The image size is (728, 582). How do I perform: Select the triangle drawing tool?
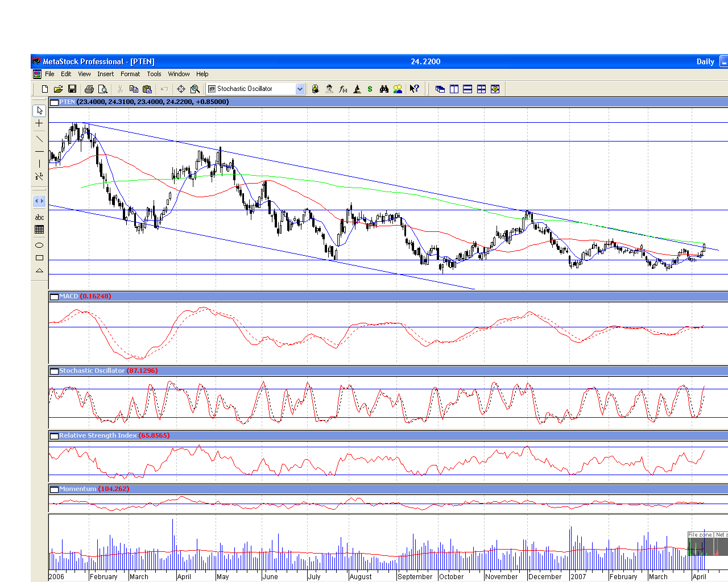coord(39,271)
